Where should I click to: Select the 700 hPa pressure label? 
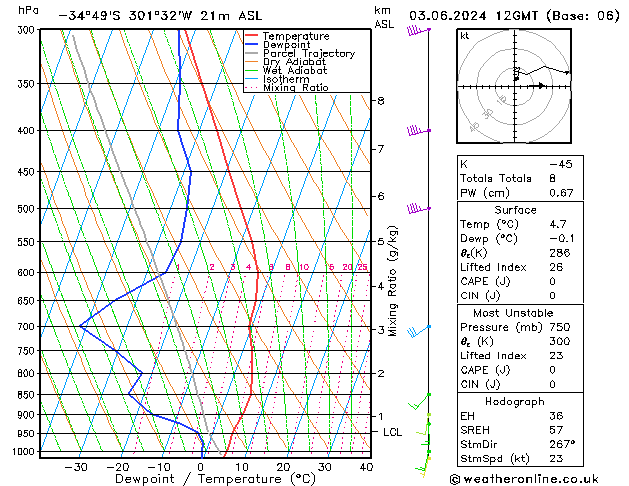pyautogui.click(x=28, y=327)
